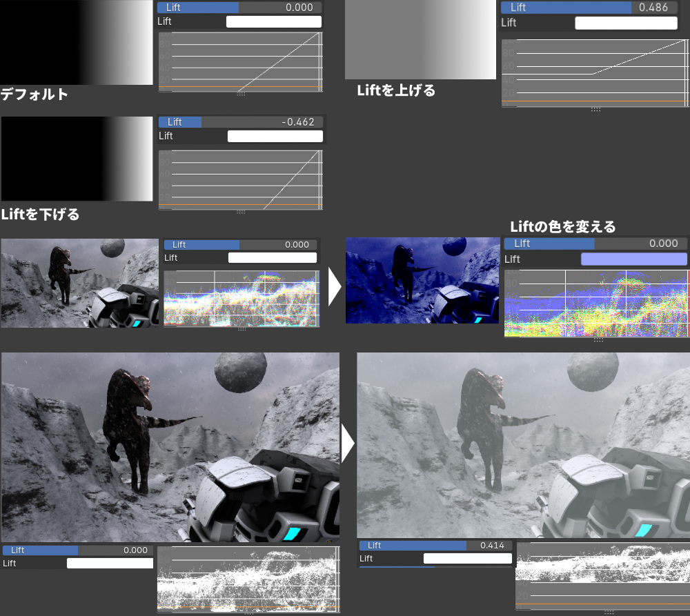Select the blue-tinted dinosaur scene image
690x616 pixels.
point(422,281)
